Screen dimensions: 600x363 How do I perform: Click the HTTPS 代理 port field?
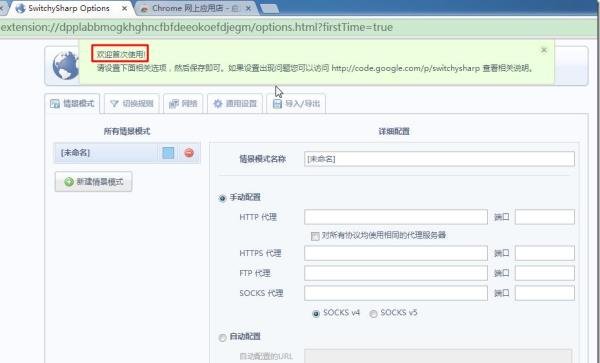[x=545, y=253]
